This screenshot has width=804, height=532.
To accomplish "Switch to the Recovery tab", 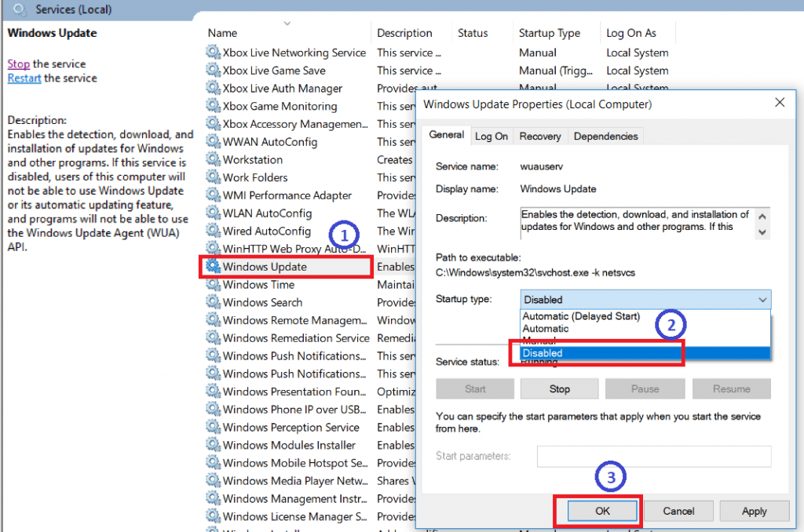I will pos(539,136).
